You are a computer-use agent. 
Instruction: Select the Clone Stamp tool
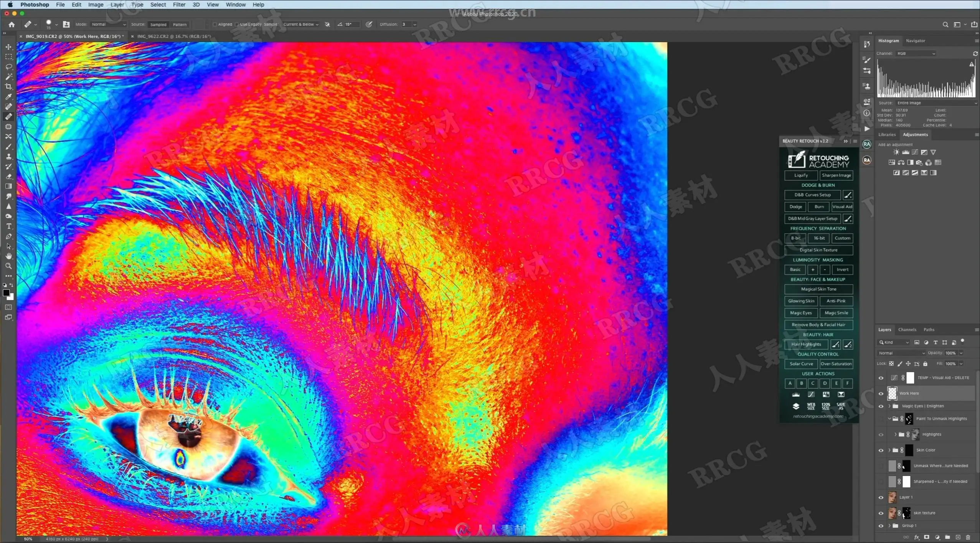(8, 156)
